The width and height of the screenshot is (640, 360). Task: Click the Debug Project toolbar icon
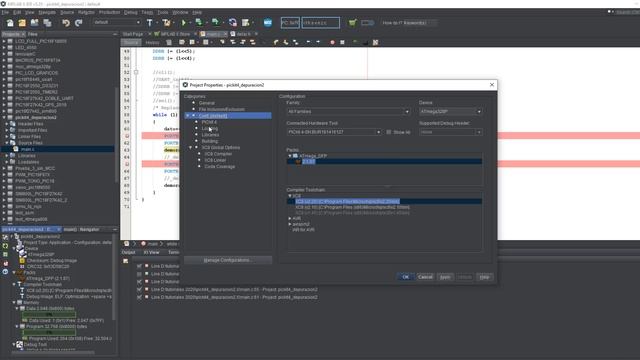245,23
